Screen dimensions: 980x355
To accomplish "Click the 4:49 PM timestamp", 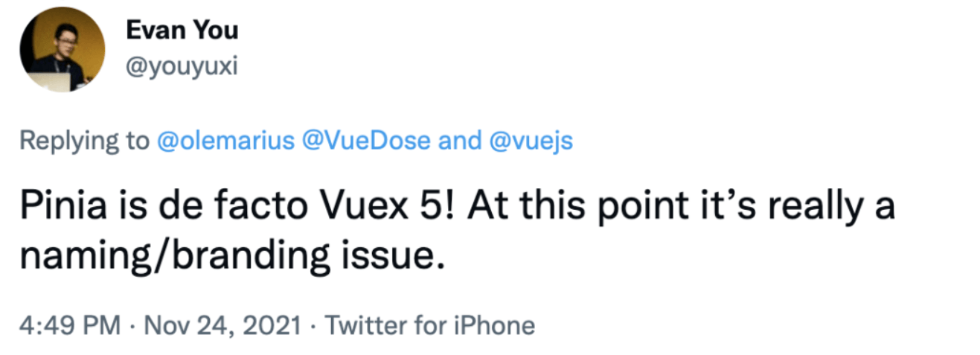I will point(70,326).
